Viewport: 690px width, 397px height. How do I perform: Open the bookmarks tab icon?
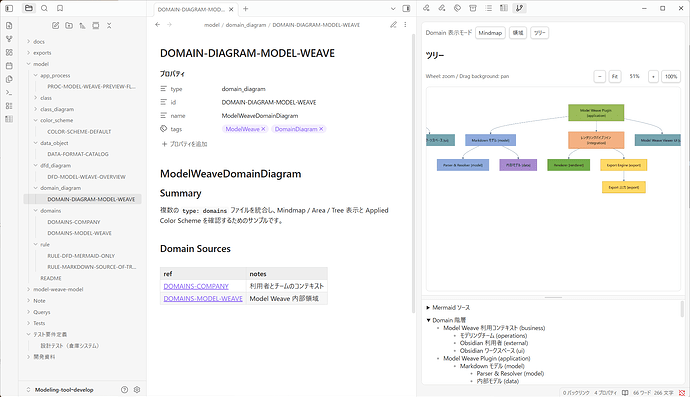coord(60,8)
